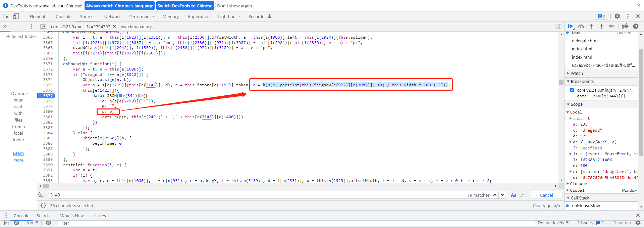
Task: Open DevTools settings gear
Action: 617,16
